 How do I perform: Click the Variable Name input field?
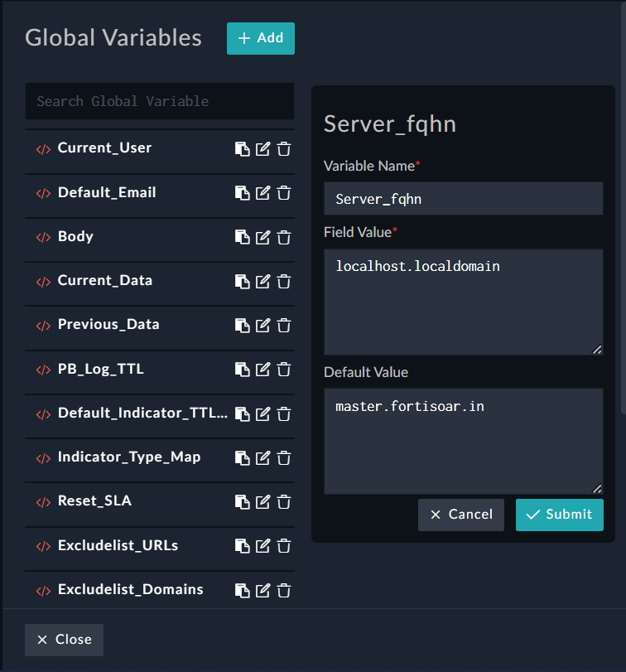click(463, 199)
